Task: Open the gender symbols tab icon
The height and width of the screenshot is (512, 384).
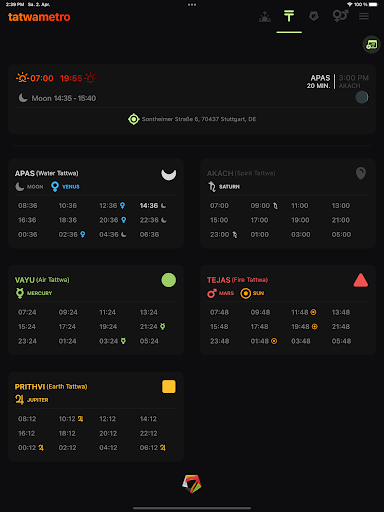Action: coord(340,16)
